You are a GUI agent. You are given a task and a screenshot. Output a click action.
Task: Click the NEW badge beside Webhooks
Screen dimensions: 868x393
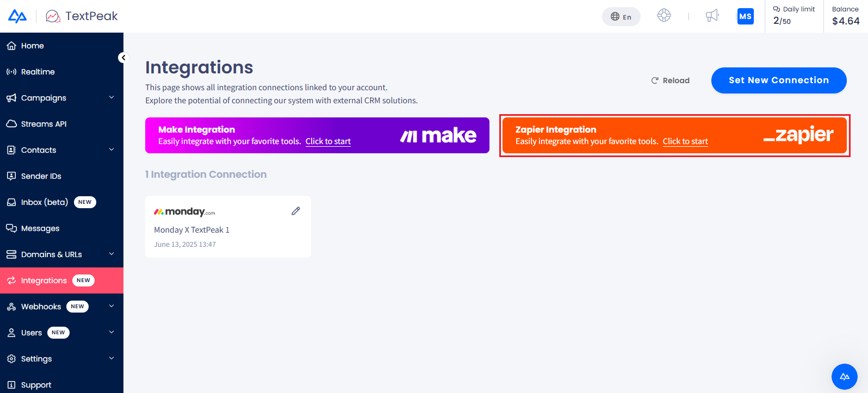point(78,307)
